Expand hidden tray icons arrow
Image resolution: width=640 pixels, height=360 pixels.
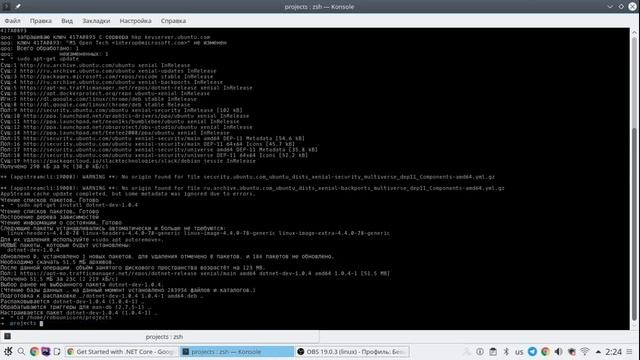598,351
